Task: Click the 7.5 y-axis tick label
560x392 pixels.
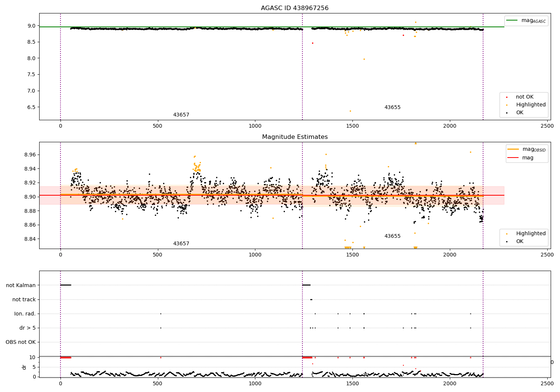Action: (32, 74)
